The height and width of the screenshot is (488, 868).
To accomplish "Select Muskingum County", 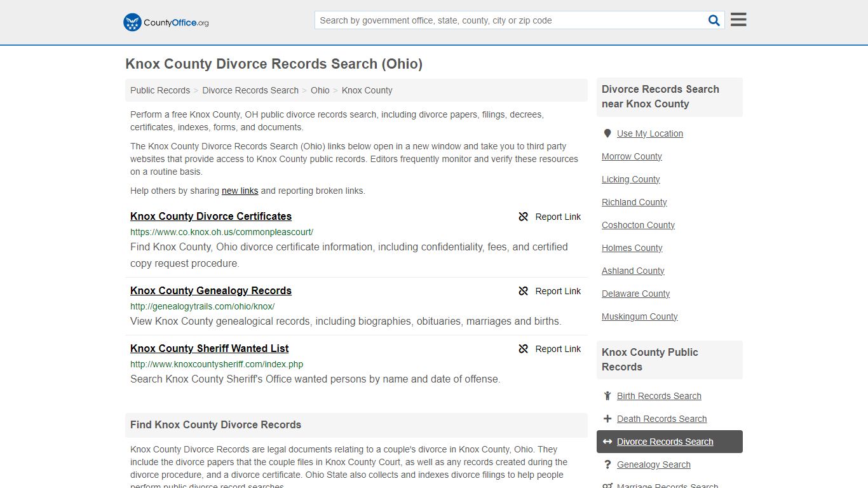I will [640, 316].
